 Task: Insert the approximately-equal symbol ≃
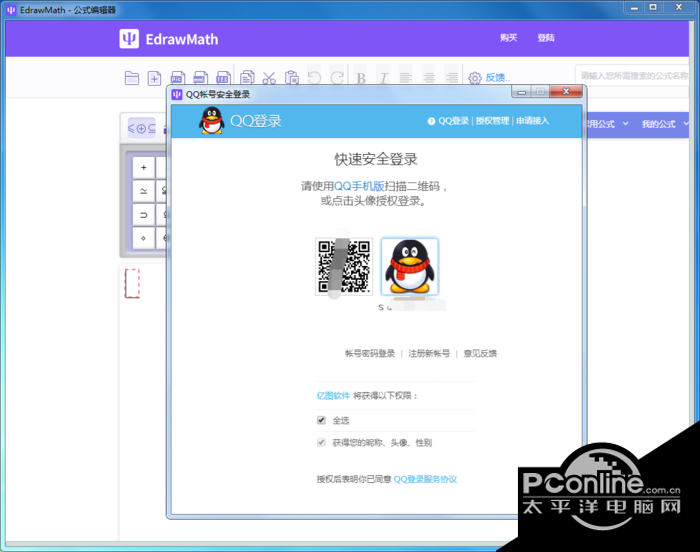[x=143, y=191]
